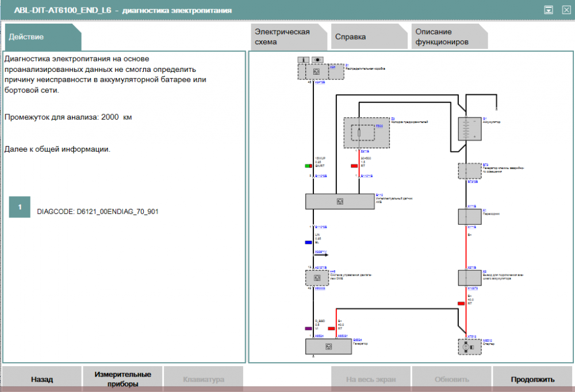Select the B110 intelligent battery sensor block

[x=339, y=201]
